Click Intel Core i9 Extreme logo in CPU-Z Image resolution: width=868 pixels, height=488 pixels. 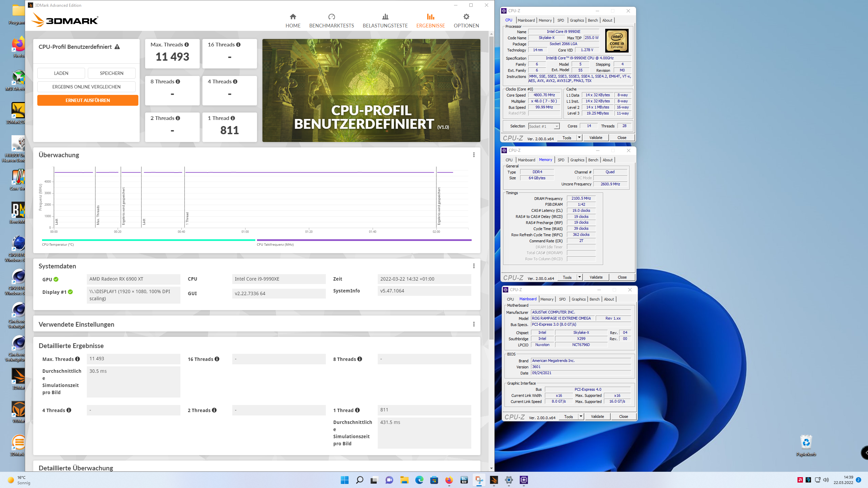(617, 41)
